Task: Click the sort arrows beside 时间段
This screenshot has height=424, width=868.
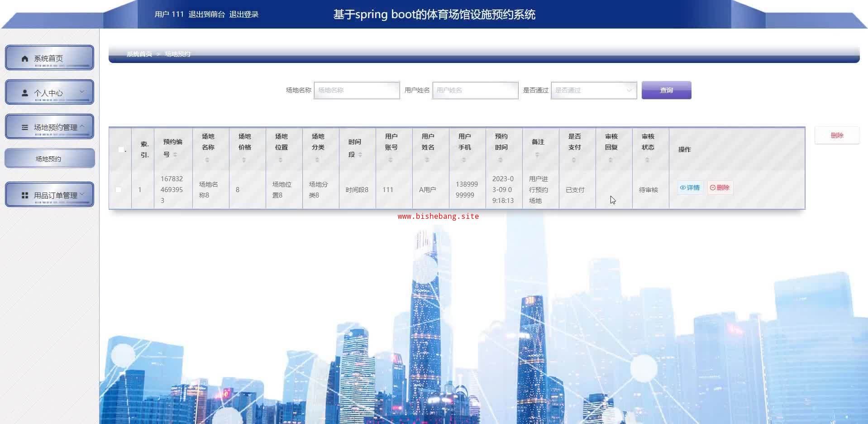Action: pos(360,155)
